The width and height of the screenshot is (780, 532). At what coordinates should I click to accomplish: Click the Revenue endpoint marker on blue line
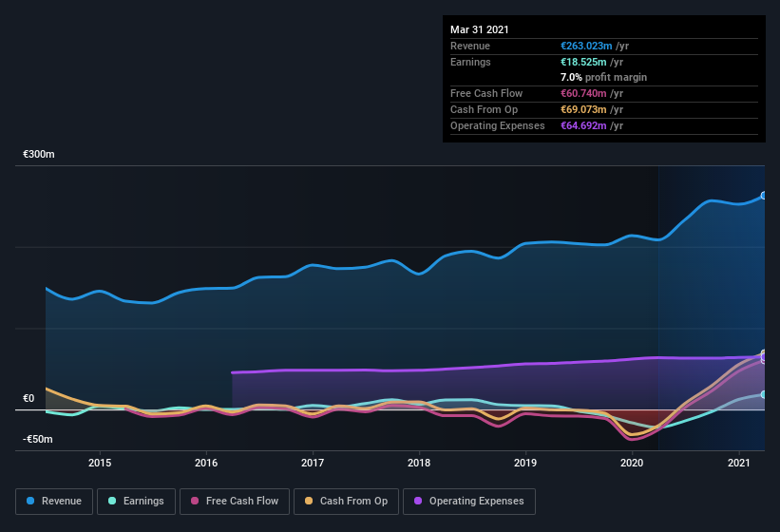click(764, 196)
